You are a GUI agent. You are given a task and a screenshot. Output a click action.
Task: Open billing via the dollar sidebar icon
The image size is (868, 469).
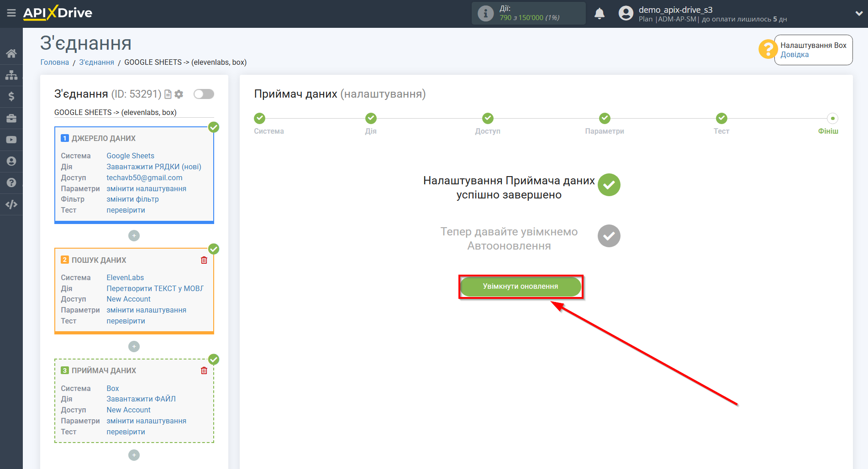click(x=11, y=96)
